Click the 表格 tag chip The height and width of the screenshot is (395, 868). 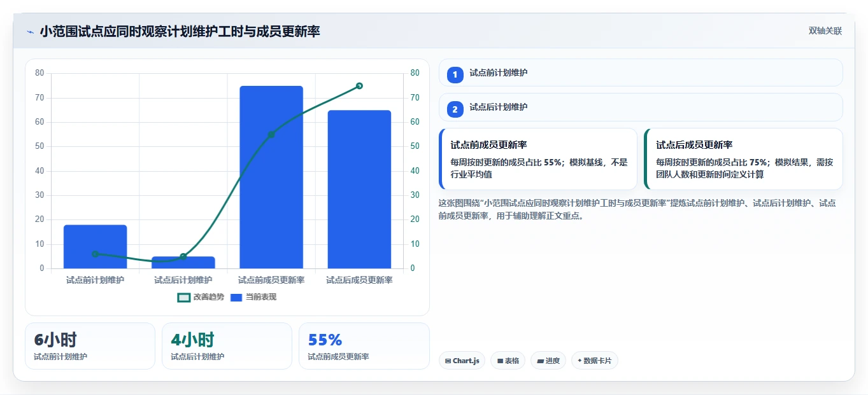508,361
